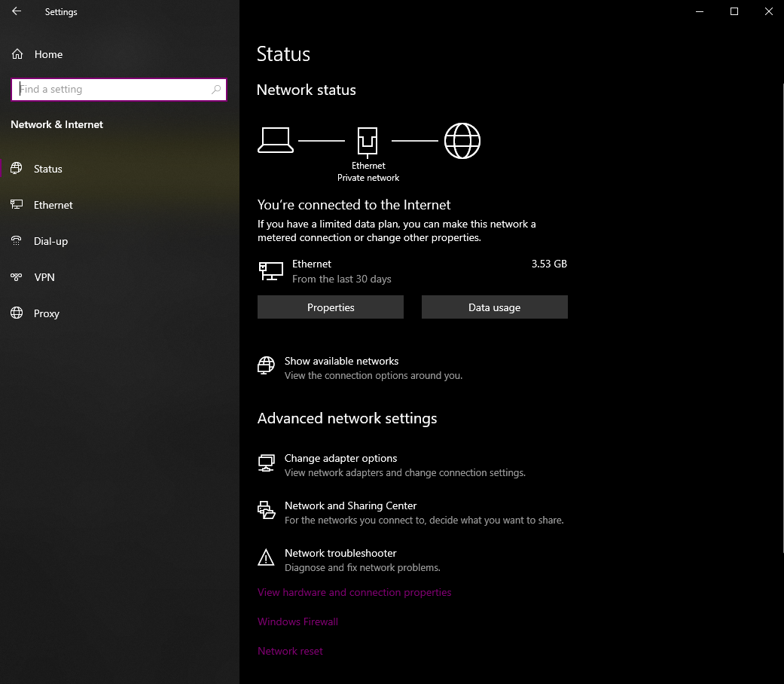Click the laptop icon in network diagram

click(276, 141)
